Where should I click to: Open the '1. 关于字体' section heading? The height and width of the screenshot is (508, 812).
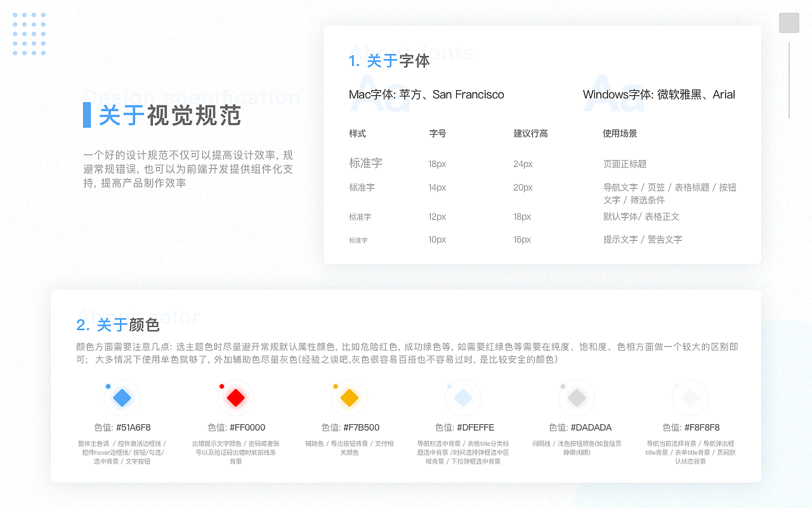[390, 61]
